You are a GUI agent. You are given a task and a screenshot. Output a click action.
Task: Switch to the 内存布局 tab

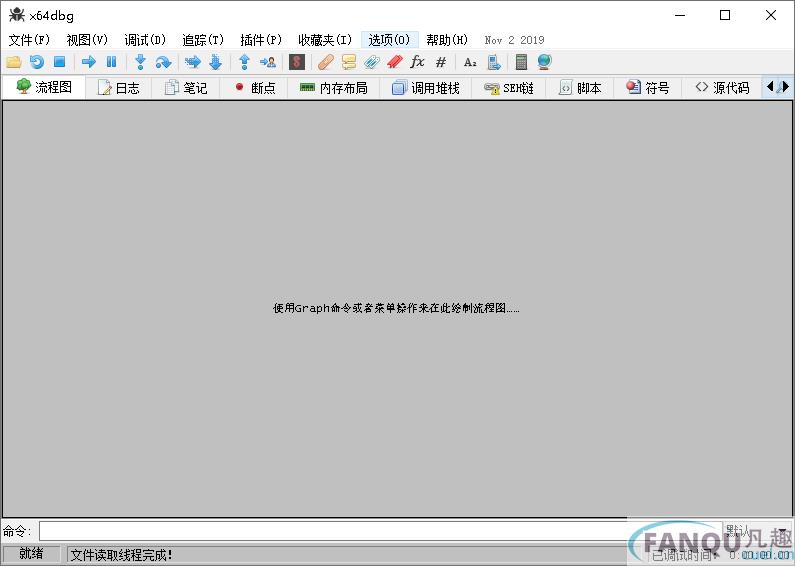[334, 88]
